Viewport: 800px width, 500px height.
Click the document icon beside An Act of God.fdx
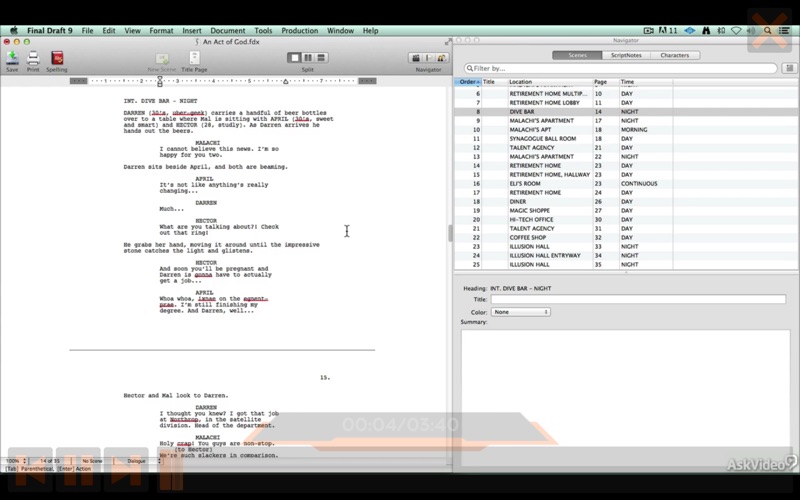click(197, 42)
